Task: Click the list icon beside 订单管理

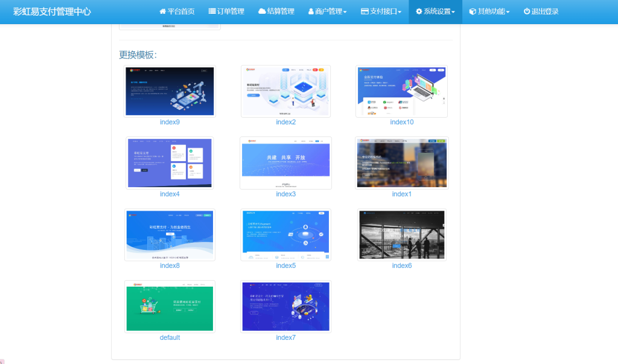Action: point(212,11)
